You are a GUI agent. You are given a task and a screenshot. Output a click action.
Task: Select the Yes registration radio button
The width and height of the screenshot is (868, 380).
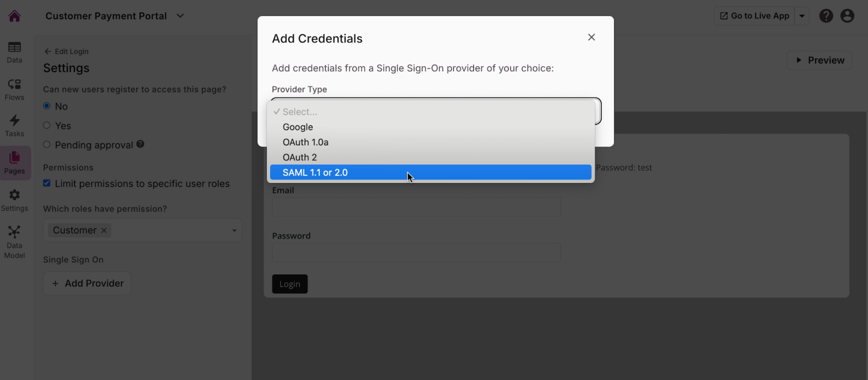[x=47, y=126]
